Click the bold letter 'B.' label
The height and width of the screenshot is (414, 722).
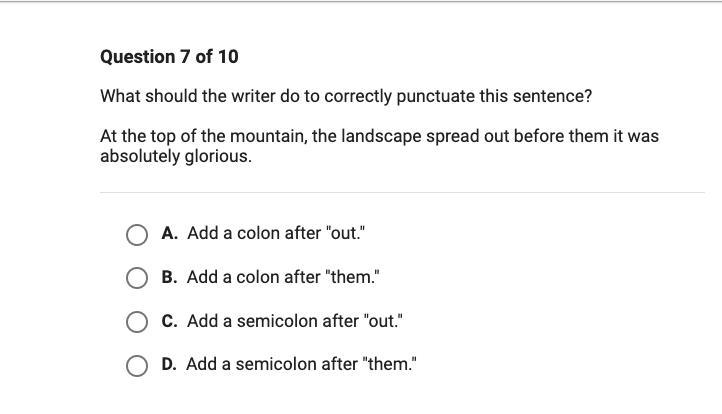(x=169, y=277)
